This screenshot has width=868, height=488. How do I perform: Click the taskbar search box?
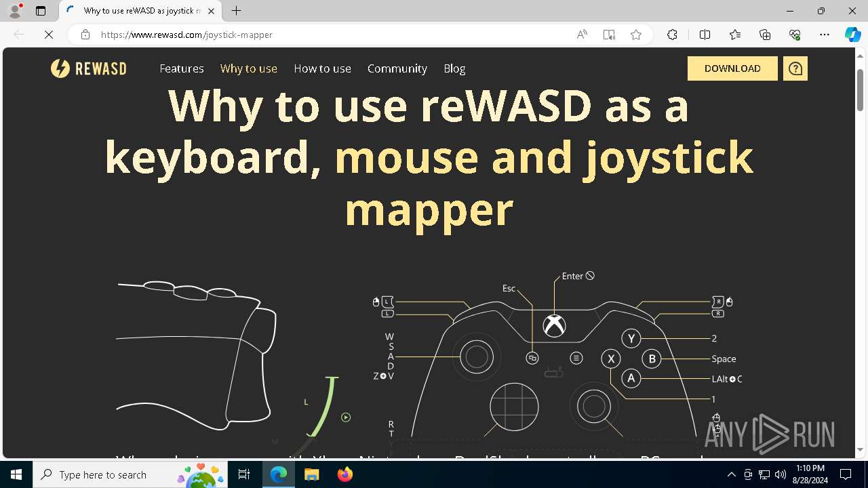[x=132, y=474]
